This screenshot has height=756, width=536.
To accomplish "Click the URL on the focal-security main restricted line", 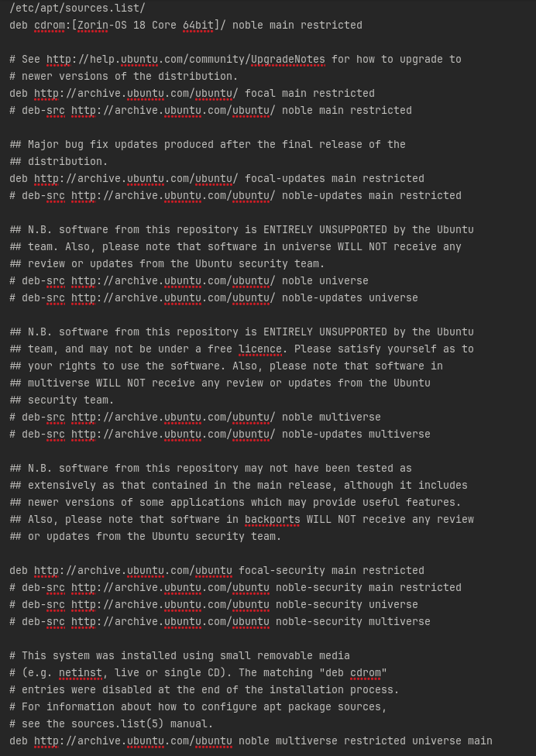I will pos(132,571).
